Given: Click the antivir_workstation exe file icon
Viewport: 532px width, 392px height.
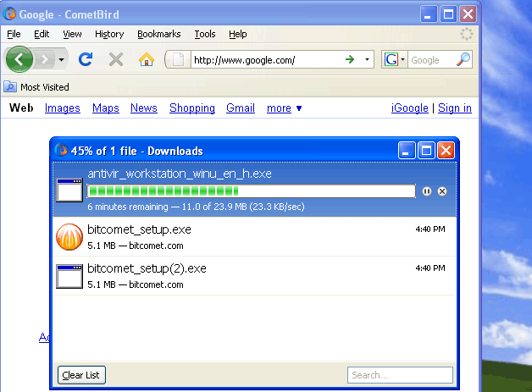Looking at the screenshot, I should tap(69, 190).
